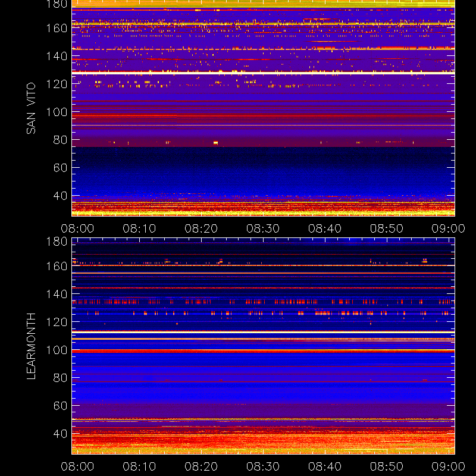Select the 40 tick label on San Vito axis
The image size is (476, 476).
tap(60, 196)
